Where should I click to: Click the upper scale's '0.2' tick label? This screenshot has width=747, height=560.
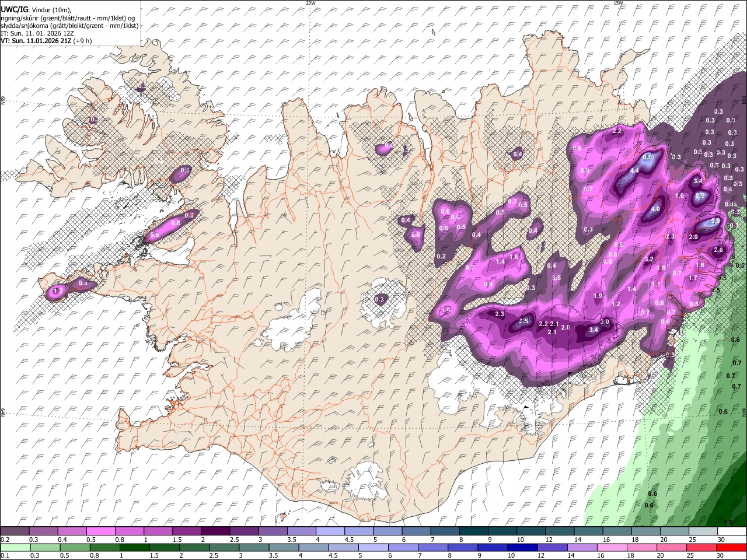pyautogui.click(x=5, y=540)
